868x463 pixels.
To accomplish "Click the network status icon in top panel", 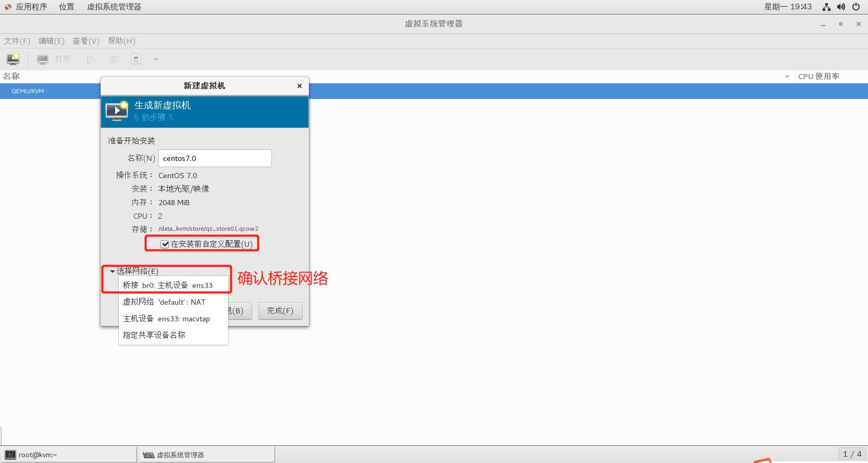I will [826, 7].
